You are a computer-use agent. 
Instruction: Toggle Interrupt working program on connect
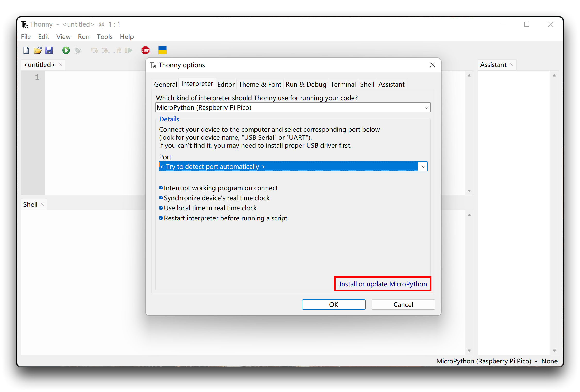pyautogui.click(x=161, y=188)
